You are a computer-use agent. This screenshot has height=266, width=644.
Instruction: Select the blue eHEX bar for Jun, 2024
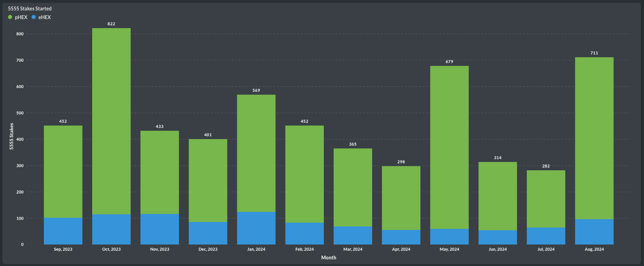[498, 237]
